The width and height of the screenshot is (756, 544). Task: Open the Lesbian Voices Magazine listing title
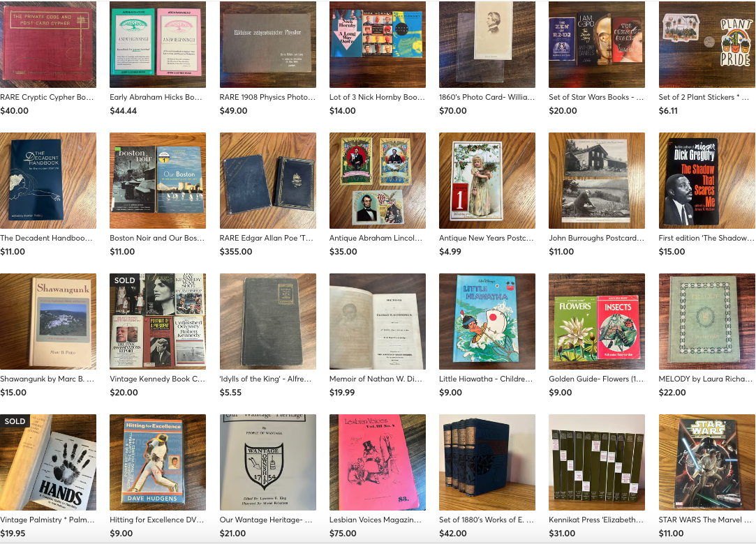376,520
